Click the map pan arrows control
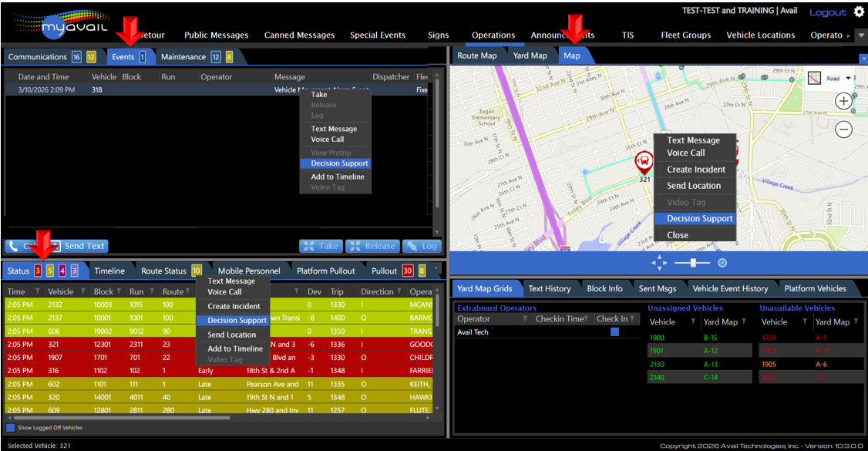Screen dimensions: 868x451 [x=659, y=263]
